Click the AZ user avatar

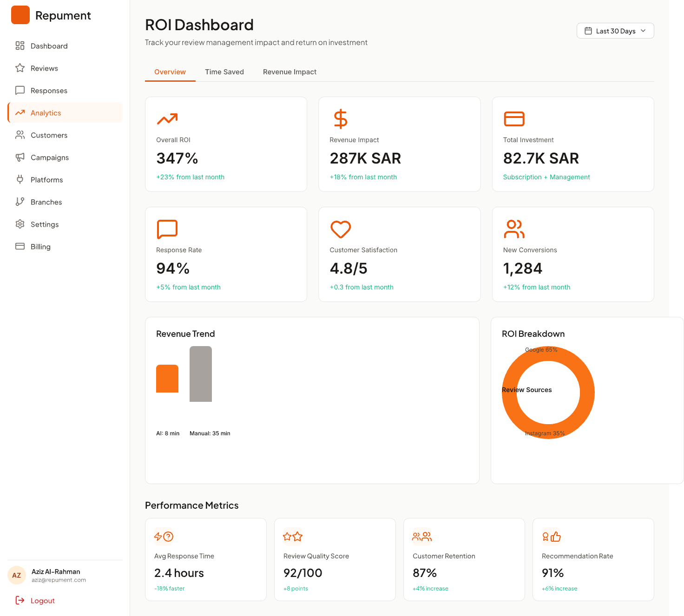(x=17, y=575)
